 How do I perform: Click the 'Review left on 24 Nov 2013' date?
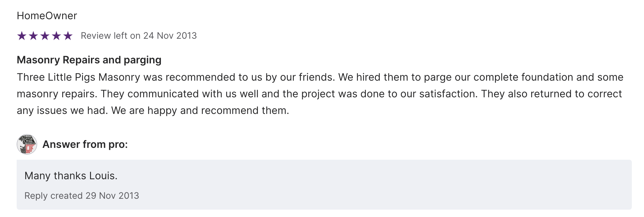pyautogui.click(x=138, y=36)
